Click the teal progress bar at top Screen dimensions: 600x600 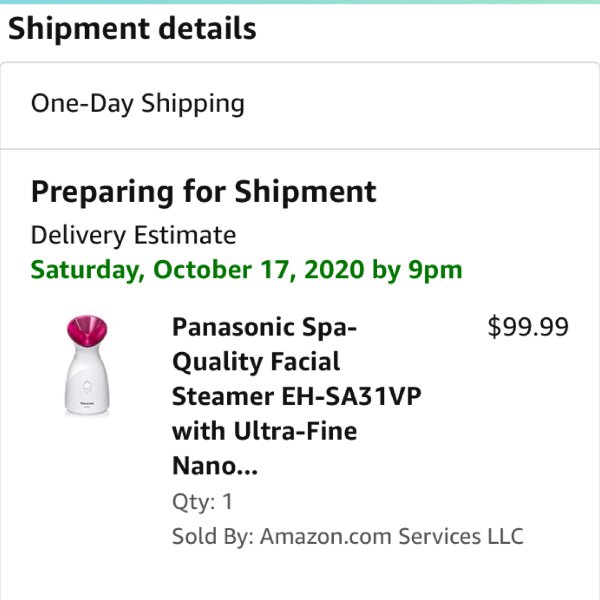[300, 2]
